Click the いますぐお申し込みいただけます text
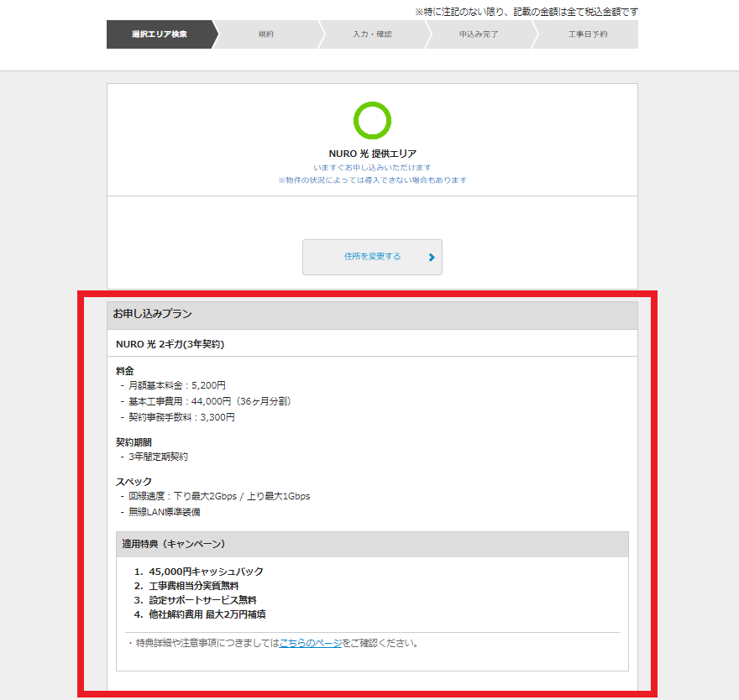Image resolution: width=739 pixels, height=700 pixels. (x=372, y=167)
